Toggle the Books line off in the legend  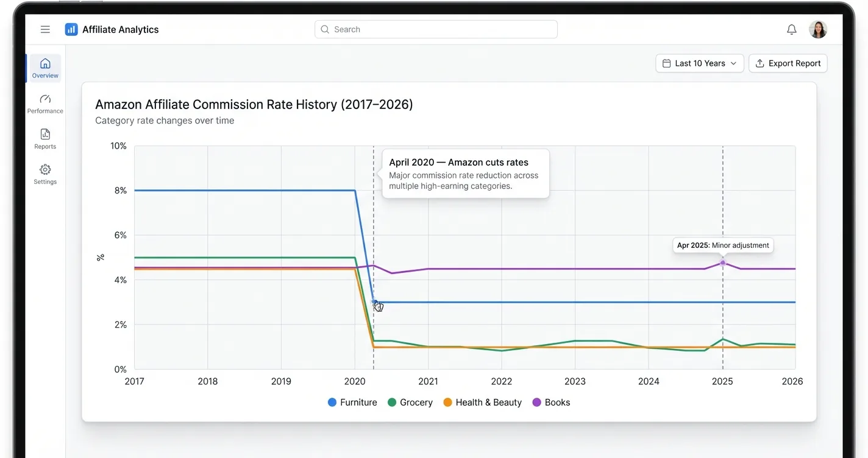[x=550, y=402]
